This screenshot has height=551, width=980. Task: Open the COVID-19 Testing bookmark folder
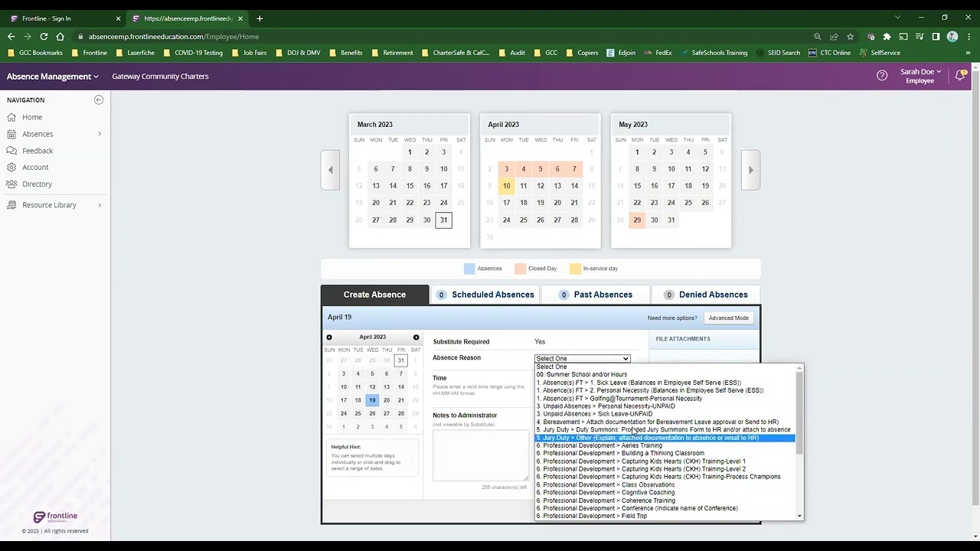pos(193,53)
